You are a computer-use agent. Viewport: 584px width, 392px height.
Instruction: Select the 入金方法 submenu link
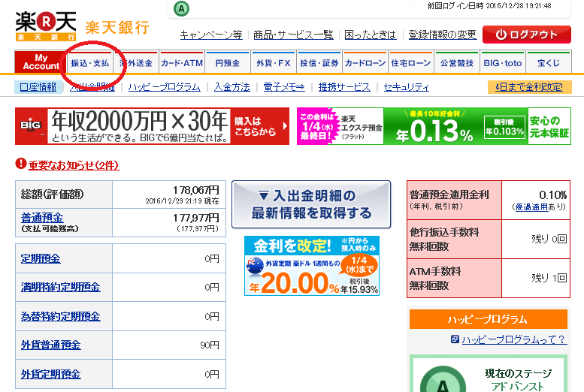(231, 87)
